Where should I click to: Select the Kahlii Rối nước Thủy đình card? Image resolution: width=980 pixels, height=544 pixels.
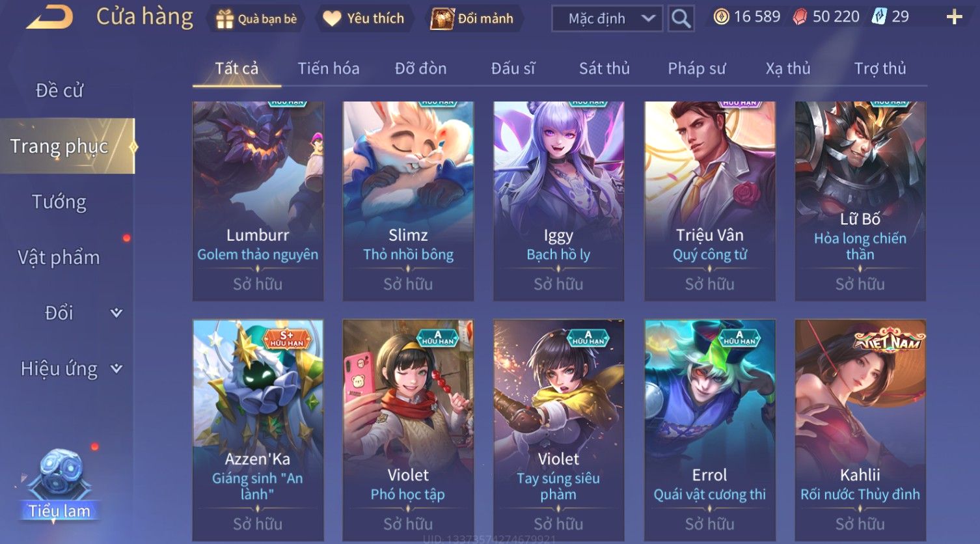click(860, 429)
